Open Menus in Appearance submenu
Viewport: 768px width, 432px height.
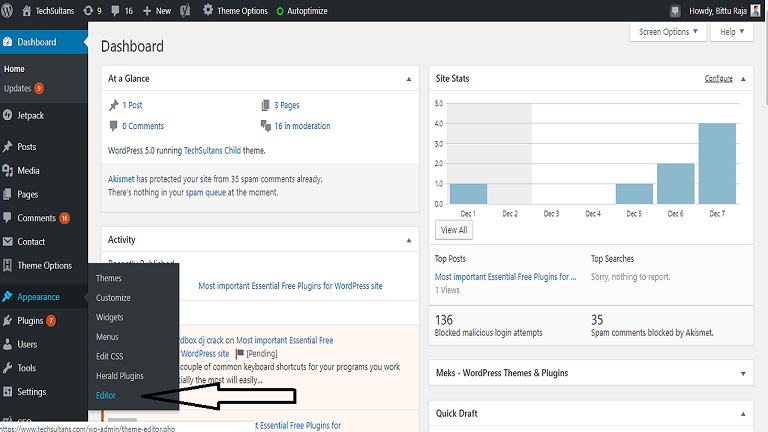click(x=107, y=337)
